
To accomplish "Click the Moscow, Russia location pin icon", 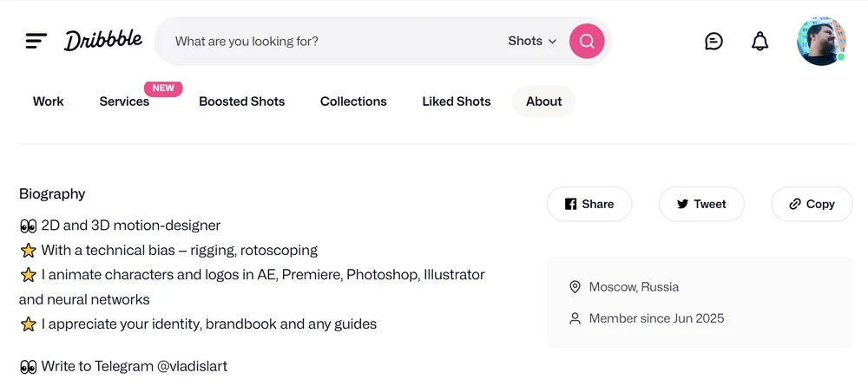I will 575,287.
